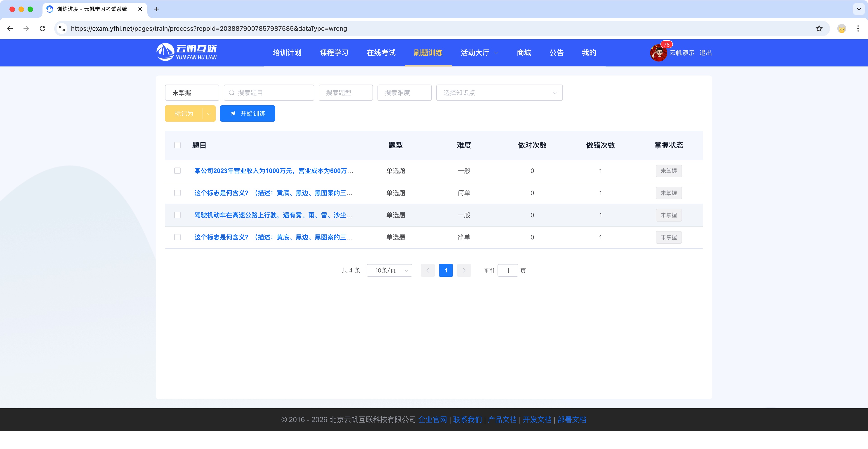Expand the 标记为 dropdown arrow
This screenshot has height=449, width=868.
coord(209,113)
